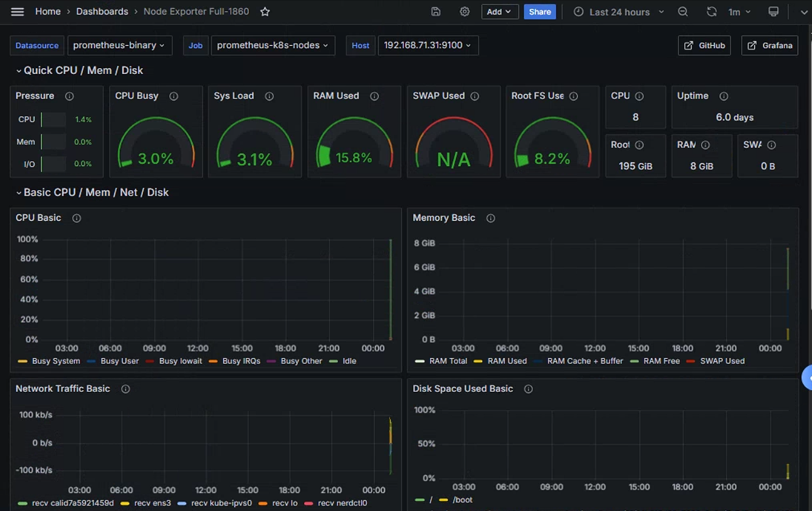Collapse the top bar with chevron
Viewport: 812px width, 511px height.
804,12
